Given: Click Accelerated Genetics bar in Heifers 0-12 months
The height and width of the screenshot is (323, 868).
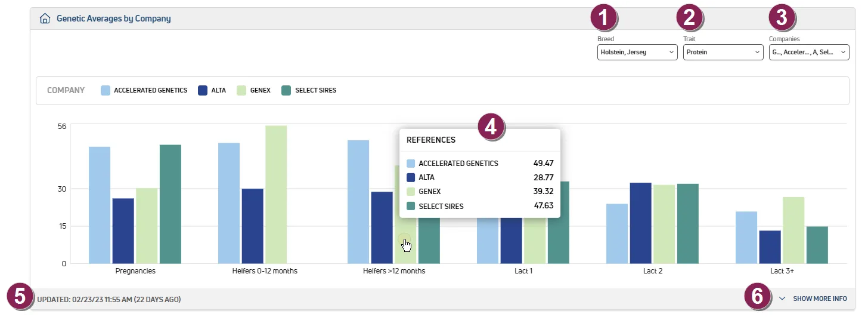Looking at the screenshot, I should [229, 203].
